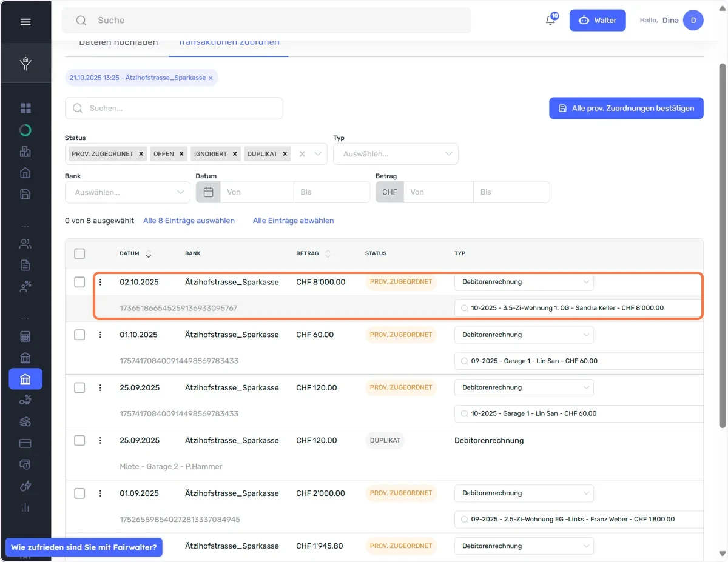The image size is (728, 562).
Task: Check the PROV. ZUGEORDNET CHF 120.00 row checkbox
Action: tap(79, 387)
